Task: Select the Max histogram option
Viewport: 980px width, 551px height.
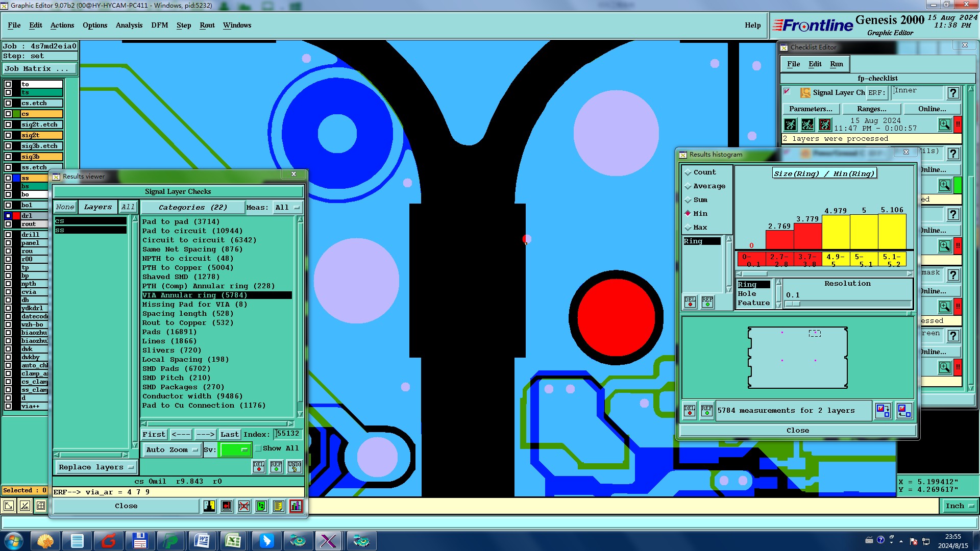Action: 688,228
